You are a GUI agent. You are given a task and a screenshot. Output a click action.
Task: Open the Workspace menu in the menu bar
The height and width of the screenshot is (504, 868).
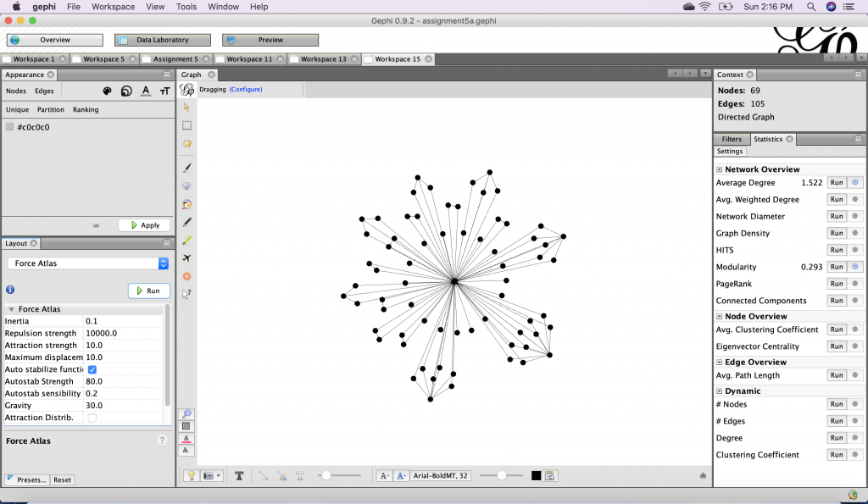[113, 7]
